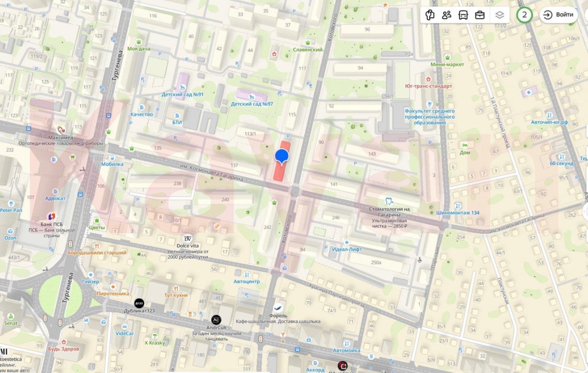Open the Идеал-Лифт place label
Viewport: 588px width, 373px height.
point(347,249)
